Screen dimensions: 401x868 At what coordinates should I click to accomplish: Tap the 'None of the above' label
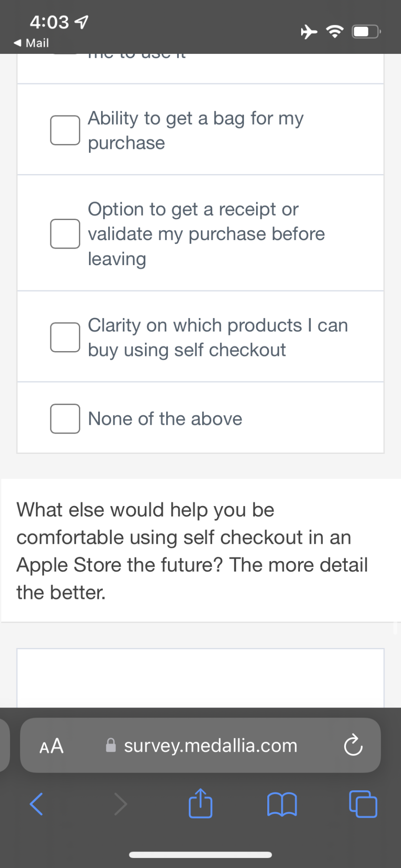[165, 419]
